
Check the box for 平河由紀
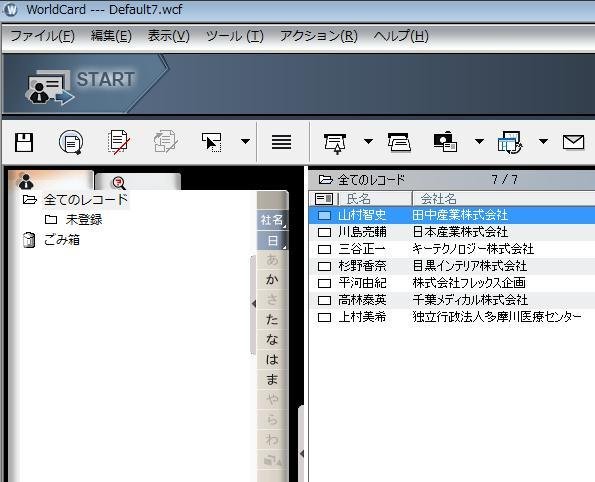pyautogui.click(x=324, y=284)
